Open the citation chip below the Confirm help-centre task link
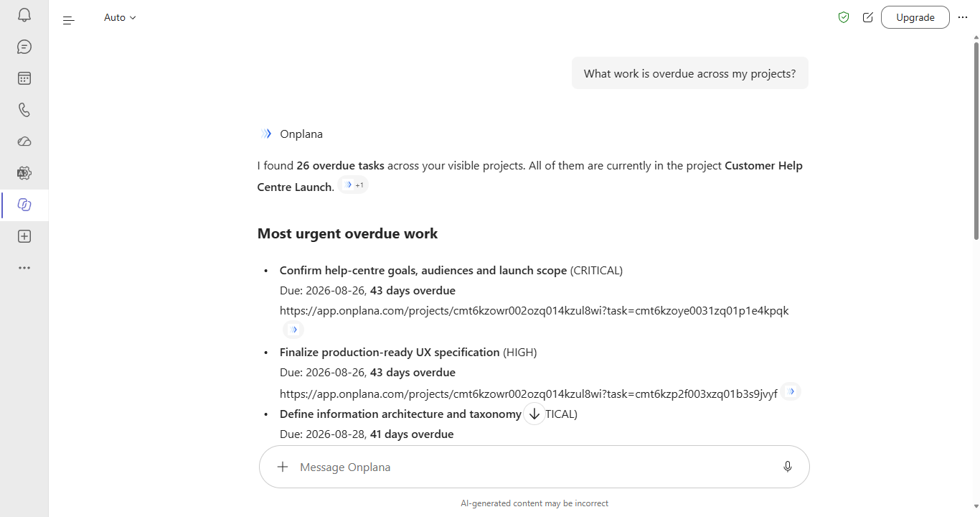Viewport: 980px width, 517px height. (293, 330)
